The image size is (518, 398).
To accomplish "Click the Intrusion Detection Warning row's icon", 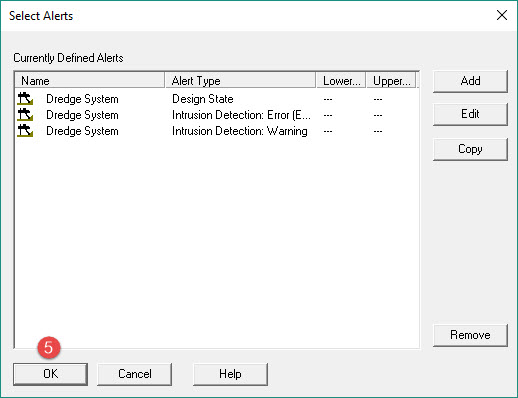I will [x=25, y=131].
